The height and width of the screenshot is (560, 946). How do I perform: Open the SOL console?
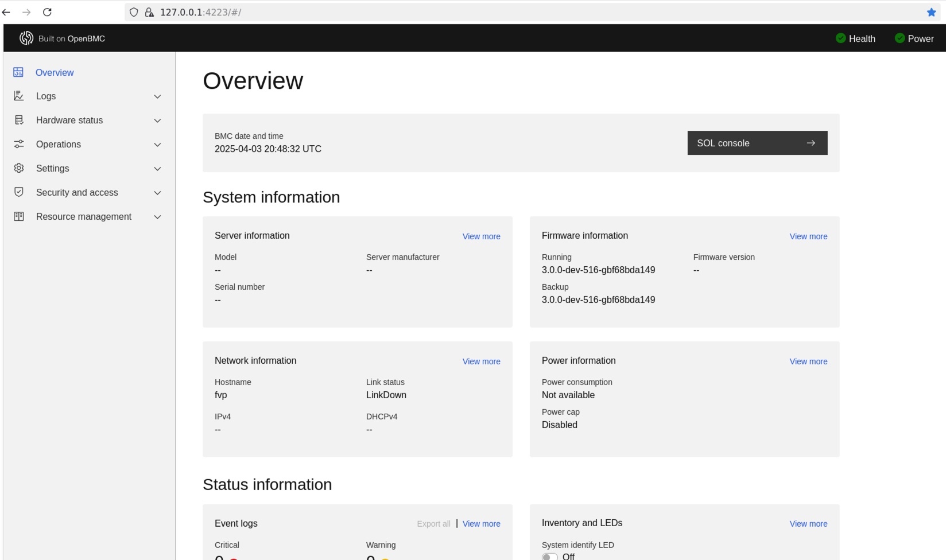[757, 143]
